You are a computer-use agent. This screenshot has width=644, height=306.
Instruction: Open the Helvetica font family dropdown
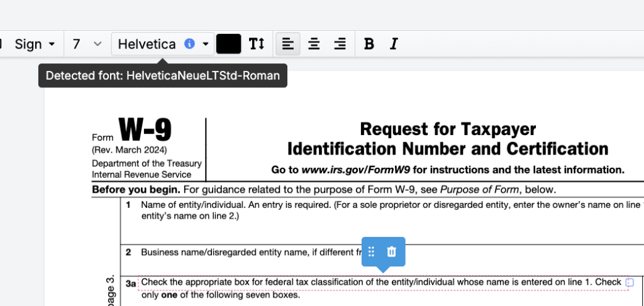pos(163,44)
